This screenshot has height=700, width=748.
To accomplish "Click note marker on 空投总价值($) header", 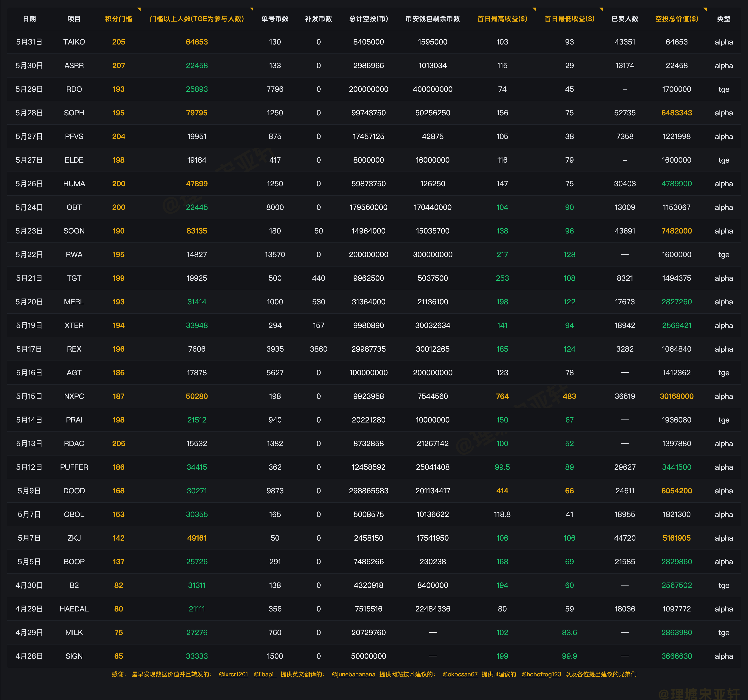I will point(705,9).
